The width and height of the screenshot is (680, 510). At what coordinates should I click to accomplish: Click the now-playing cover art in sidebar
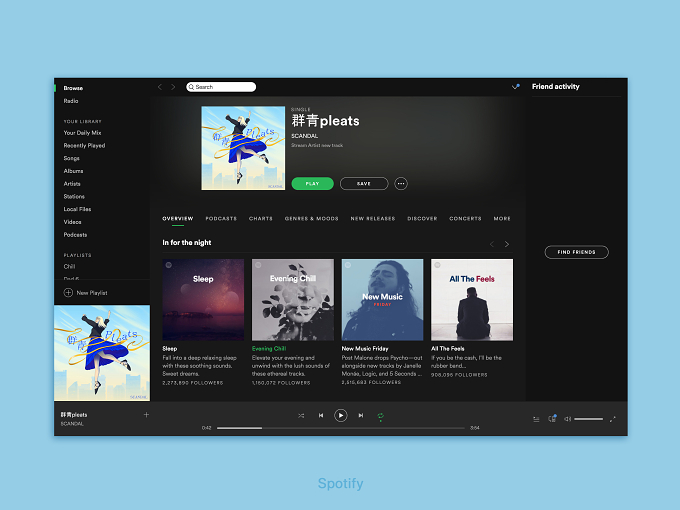pos(102,353)
